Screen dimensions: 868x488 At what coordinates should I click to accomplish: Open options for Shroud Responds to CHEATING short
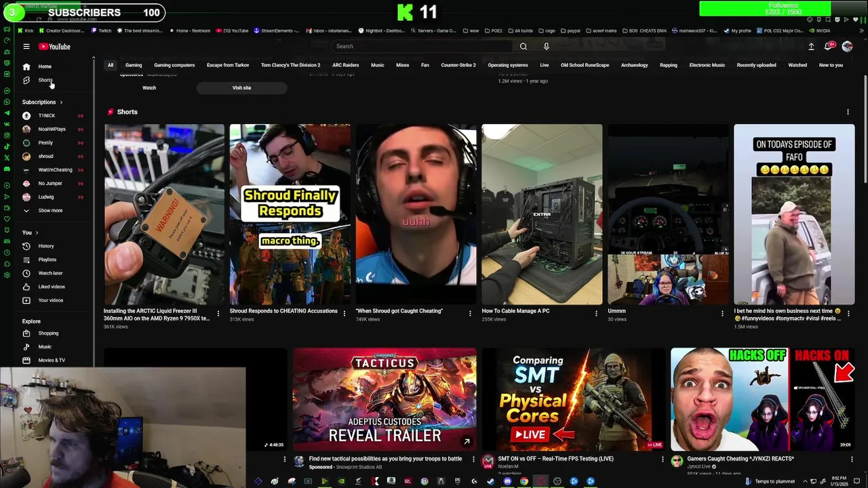coord(344,313)
